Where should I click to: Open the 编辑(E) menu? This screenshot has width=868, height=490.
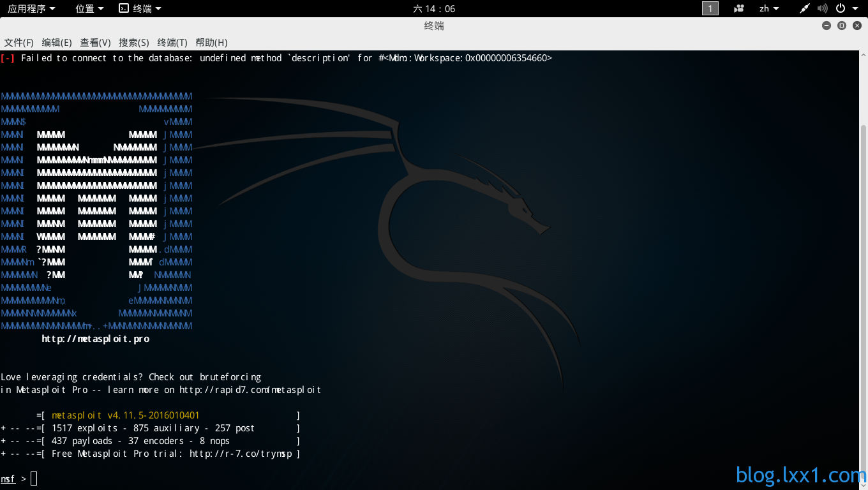point(57,42)
